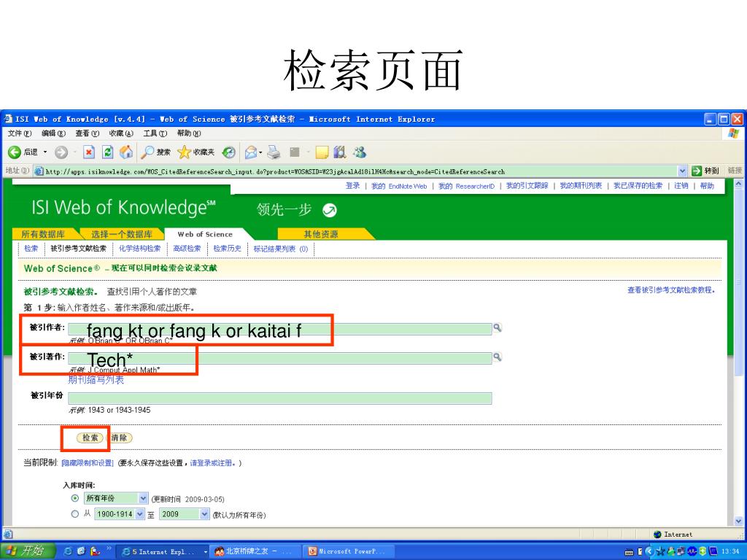Click the browser Forward arrow

[x=61, y=152]
